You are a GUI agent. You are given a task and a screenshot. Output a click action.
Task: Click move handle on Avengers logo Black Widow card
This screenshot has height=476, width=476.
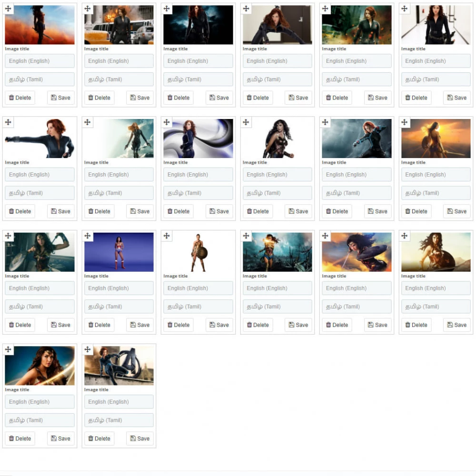coord(88,349)
